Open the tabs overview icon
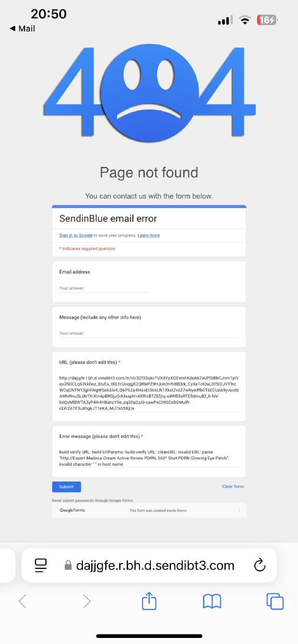This screenshot has width=298, height=644. [x=275, y=601]
